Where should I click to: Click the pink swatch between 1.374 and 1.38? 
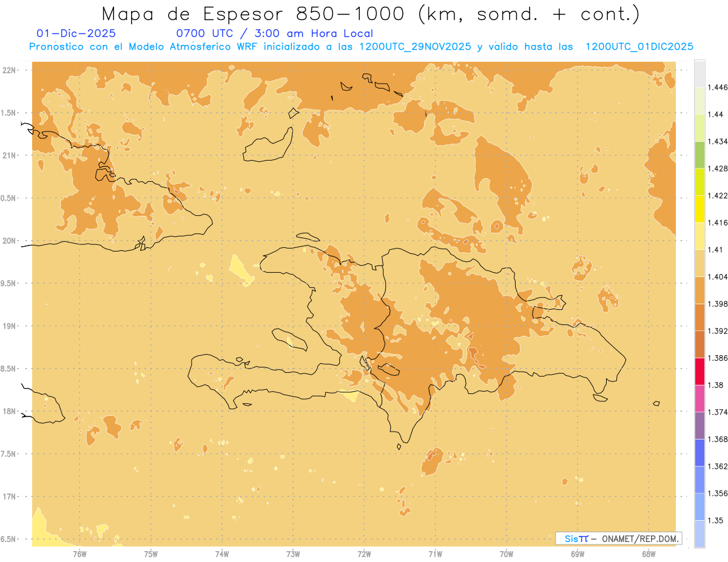[x=699, y=398]
